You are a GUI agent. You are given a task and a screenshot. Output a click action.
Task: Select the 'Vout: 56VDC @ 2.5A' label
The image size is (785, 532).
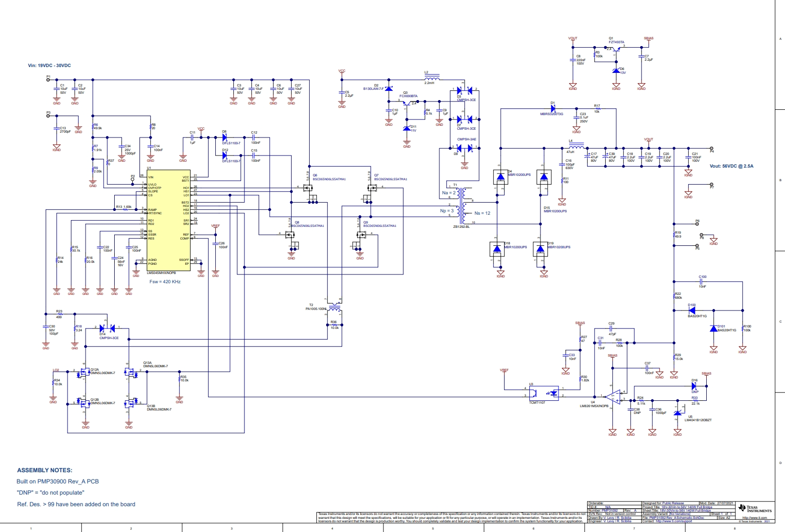click(x=731, y=166)
